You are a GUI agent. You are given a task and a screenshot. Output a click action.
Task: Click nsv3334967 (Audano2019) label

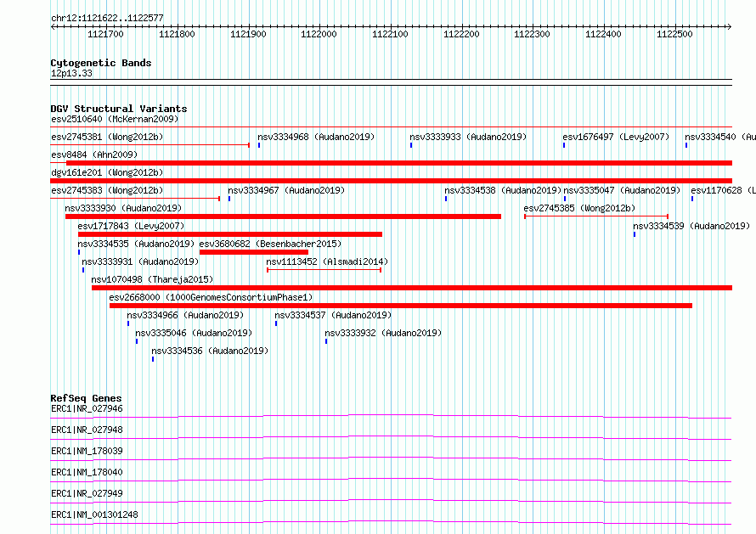[x=286, y=190]
